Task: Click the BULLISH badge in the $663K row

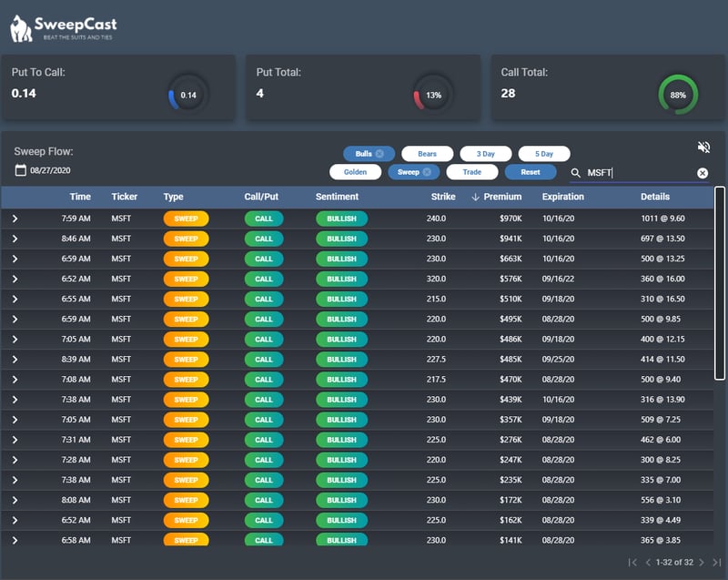Action: click(x=342, y=259)
